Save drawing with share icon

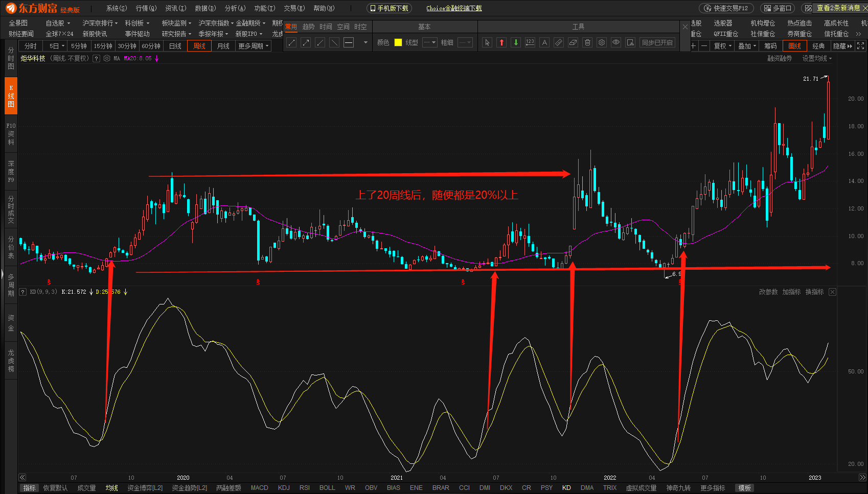click(630, 42)
